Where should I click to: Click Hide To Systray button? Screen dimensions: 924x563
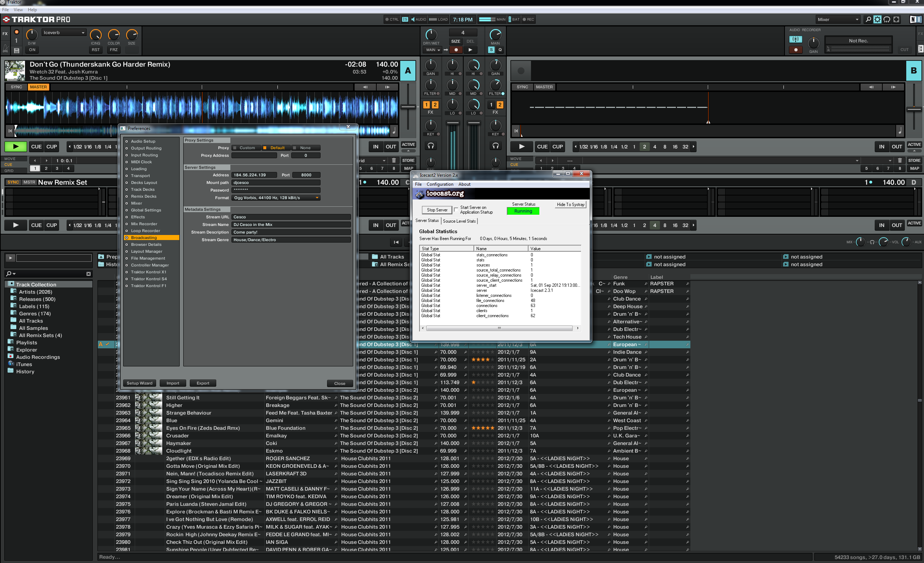click(x=570, y=205)
